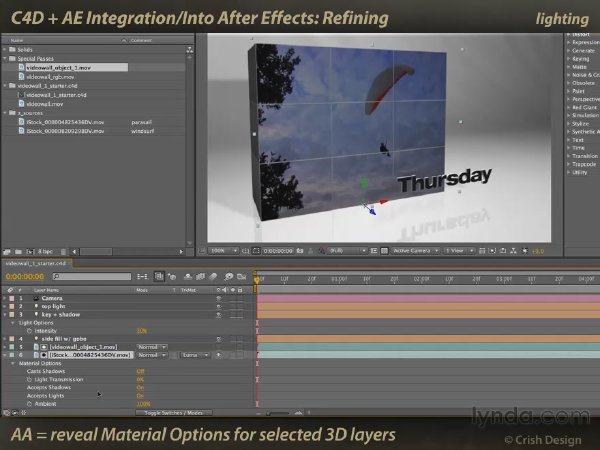The height and width of the screenshot is (450, 600).
Task: Click interpret footage icon in Project panel
Action: pos(7,252)
